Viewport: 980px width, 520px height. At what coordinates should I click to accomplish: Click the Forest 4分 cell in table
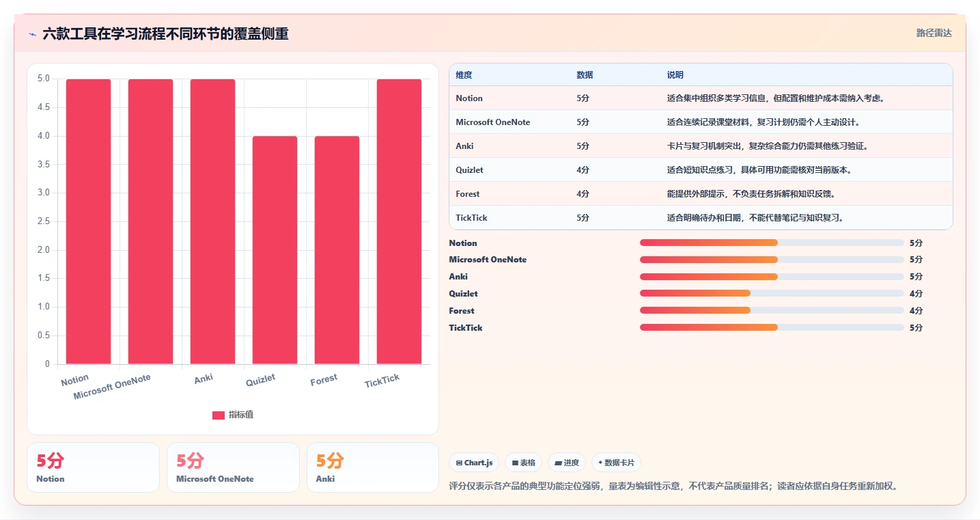pos(583,194)
